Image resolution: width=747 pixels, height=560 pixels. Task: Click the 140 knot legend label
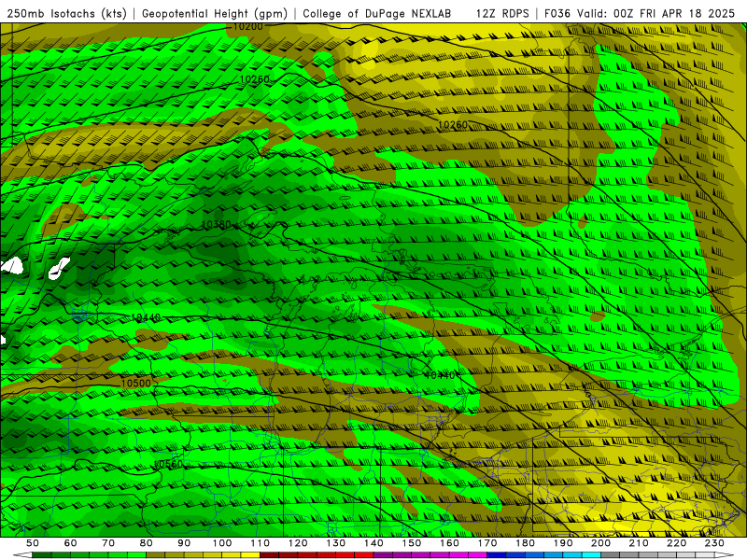(x=373, y=543)
